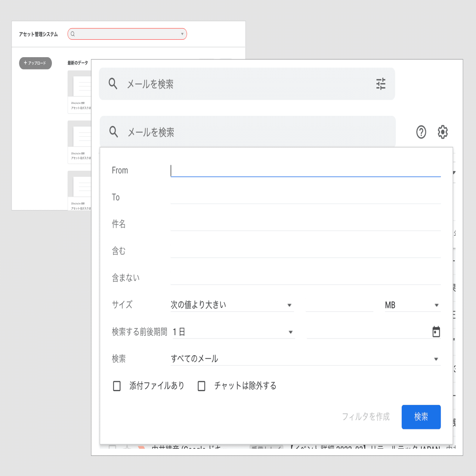
Task: Open the calendar date picker icon
Action: pyautogui.click(x=436, y=331)
